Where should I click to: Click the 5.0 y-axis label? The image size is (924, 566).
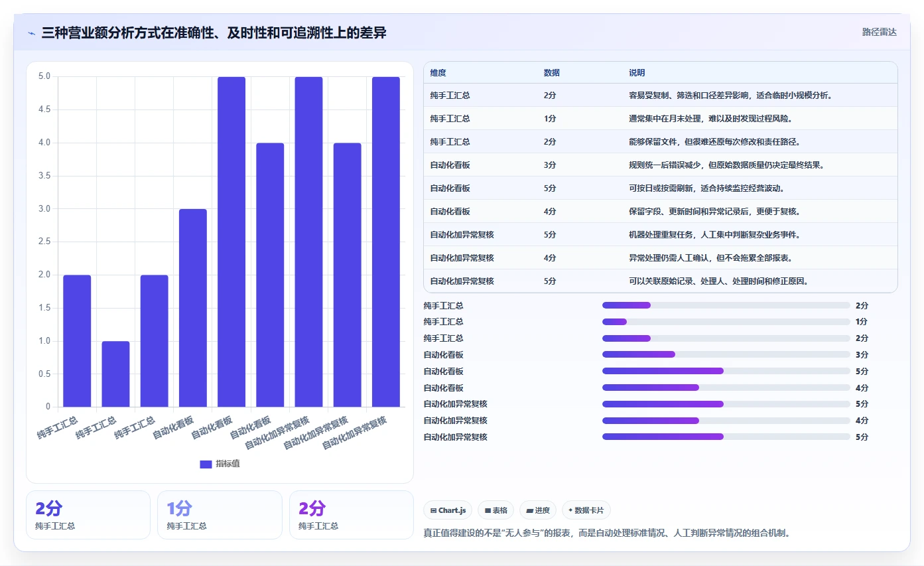[44, 76]
